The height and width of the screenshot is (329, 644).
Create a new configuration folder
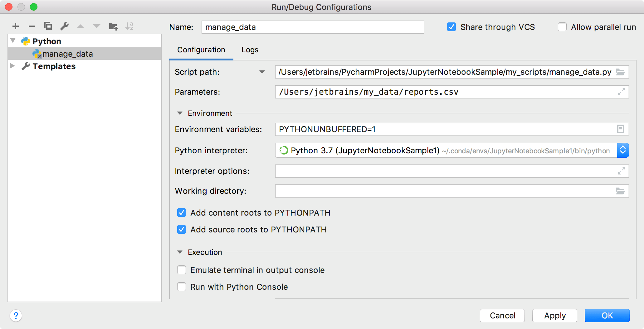click(113, 26)
